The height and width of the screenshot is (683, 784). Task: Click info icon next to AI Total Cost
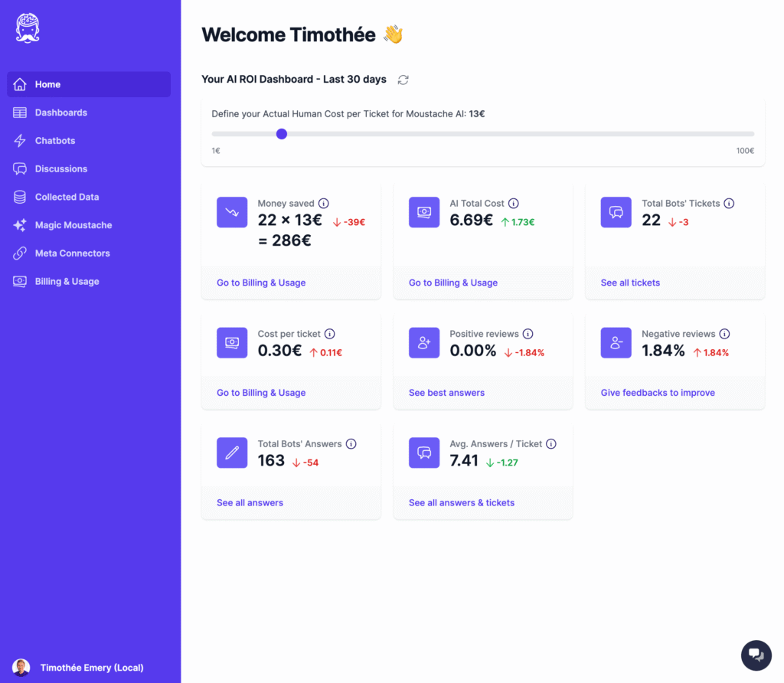(514, 204)
